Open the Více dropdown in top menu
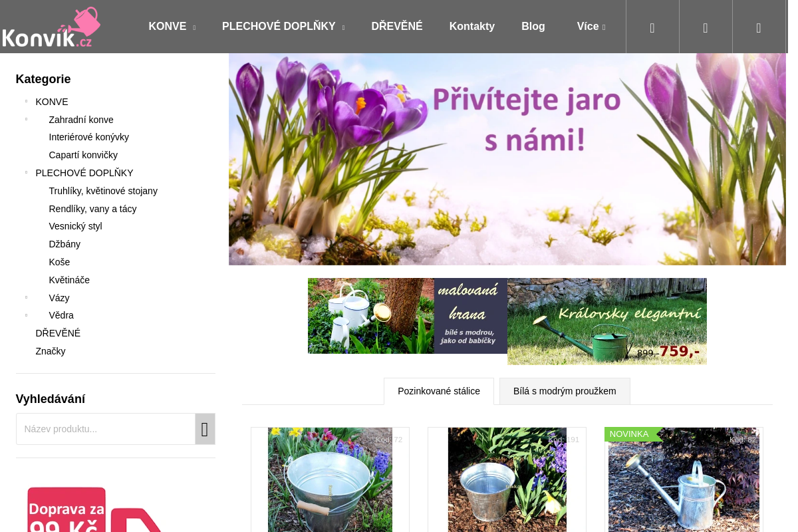 click(x=591, y=27)
